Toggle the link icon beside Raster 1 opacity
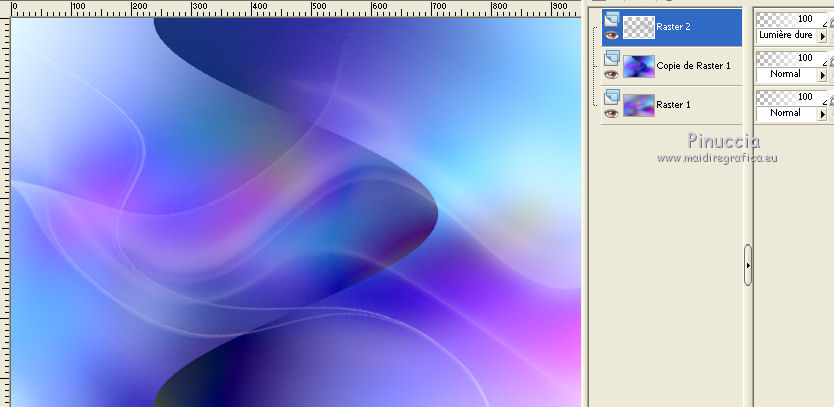Image resolution: width=834 pixels, height=407 pixels. tap(831, 98)
